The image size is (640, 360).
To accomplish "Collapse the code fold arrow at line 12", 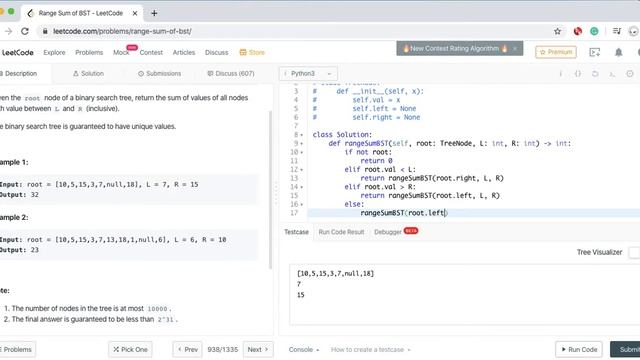I will click(x=302, y=169).
